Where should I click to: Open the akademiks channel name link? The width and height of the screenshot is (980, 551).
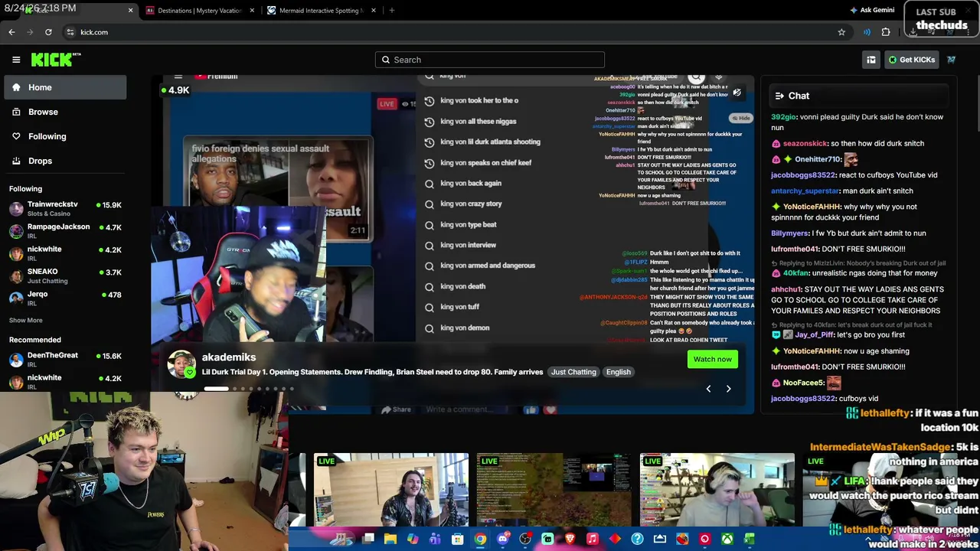(229, 357)
